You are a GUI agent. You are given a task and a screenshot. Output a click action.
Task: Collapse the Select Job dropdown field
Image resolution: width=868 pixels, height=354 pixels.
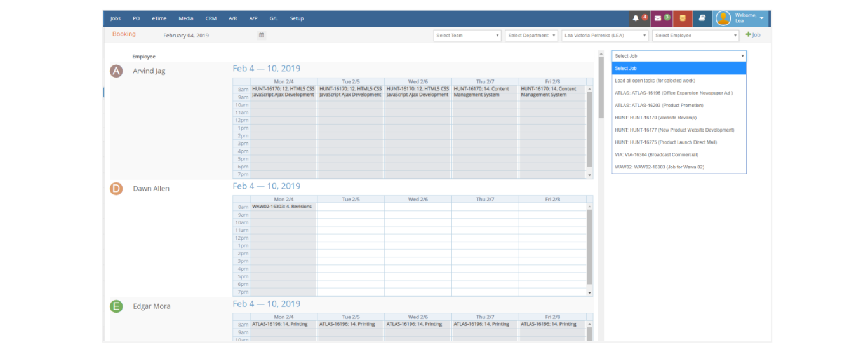(x=679, y=56)
